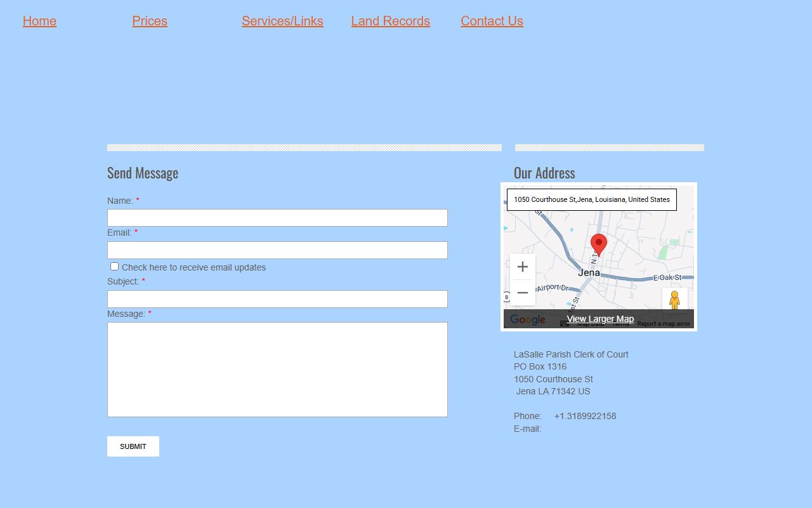Zoom out on the map
This screenshot has height=508, width=812.
(x=523, y=293)
